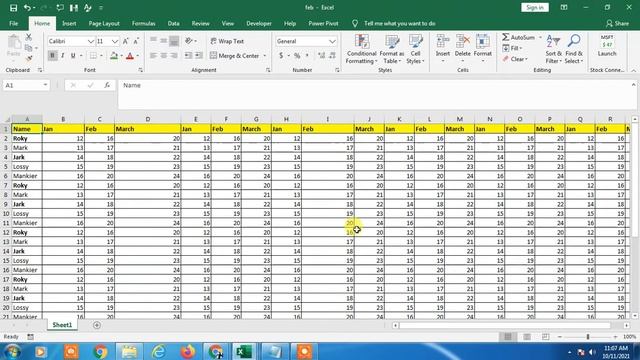The height and width of the screenshot is (360, 640).
Task: Select the Sheet1 tab
Action: (x=62, y=325)
